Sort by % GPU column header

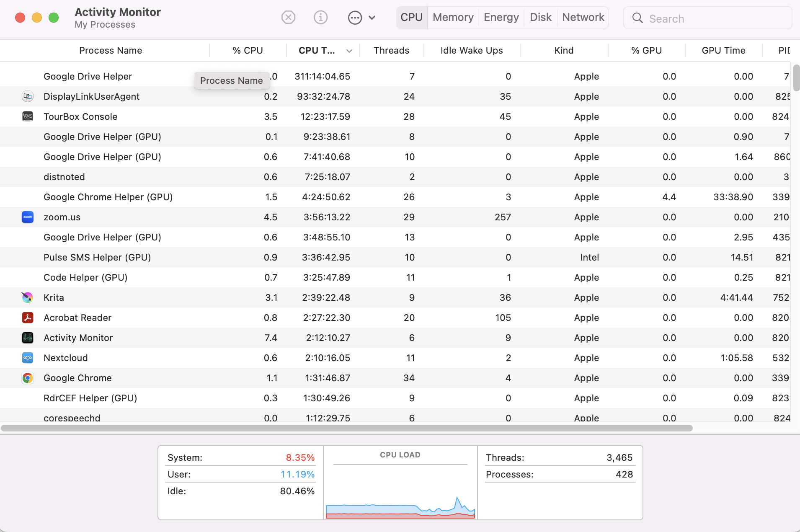point(646,51)
